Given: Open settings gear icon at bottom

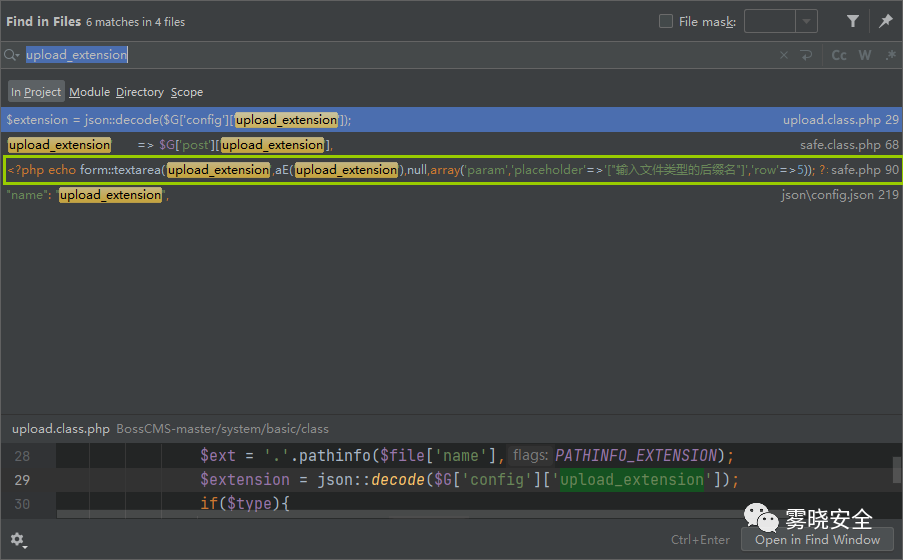Looking at the screenshot, I should tap(18, 540).
